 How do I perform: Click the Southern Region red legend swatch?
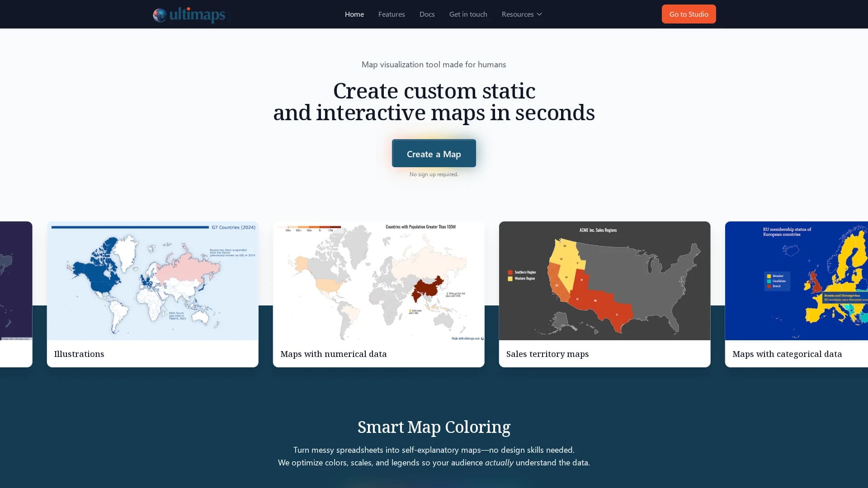point(510,272)
